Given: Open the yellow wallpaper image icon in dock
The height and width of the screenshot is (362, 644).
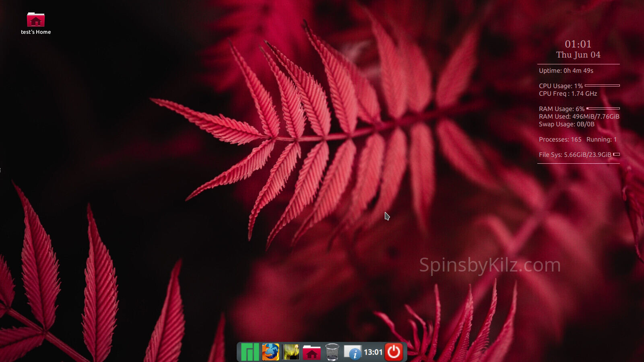Looking at the screenshot, I should click(291, 352).
